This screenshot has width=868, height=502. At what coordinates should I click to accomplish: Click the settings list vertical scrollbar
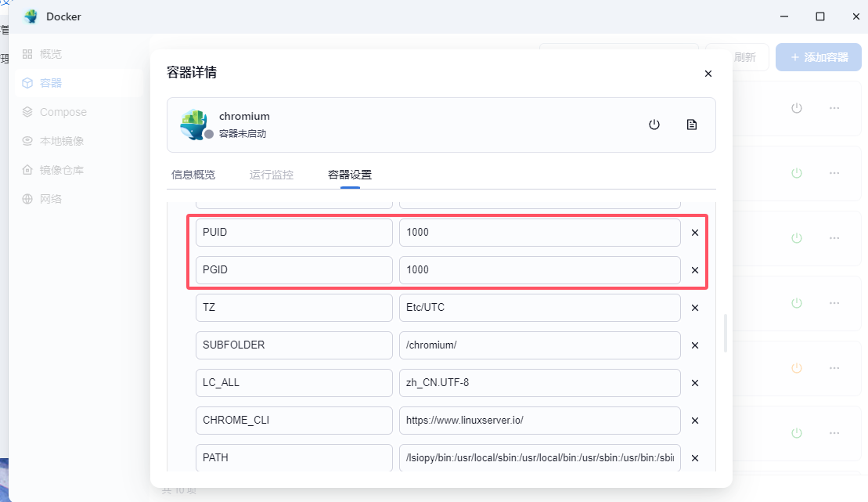pos(725,333)
